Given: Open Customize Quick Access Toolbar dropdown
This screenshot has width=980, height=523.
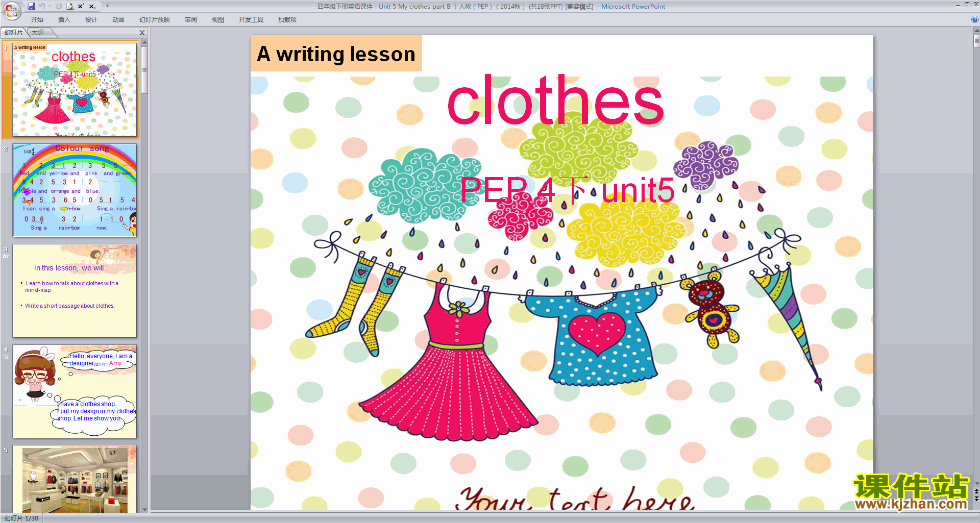Looking at the screenshot, I should coord(107,6).
